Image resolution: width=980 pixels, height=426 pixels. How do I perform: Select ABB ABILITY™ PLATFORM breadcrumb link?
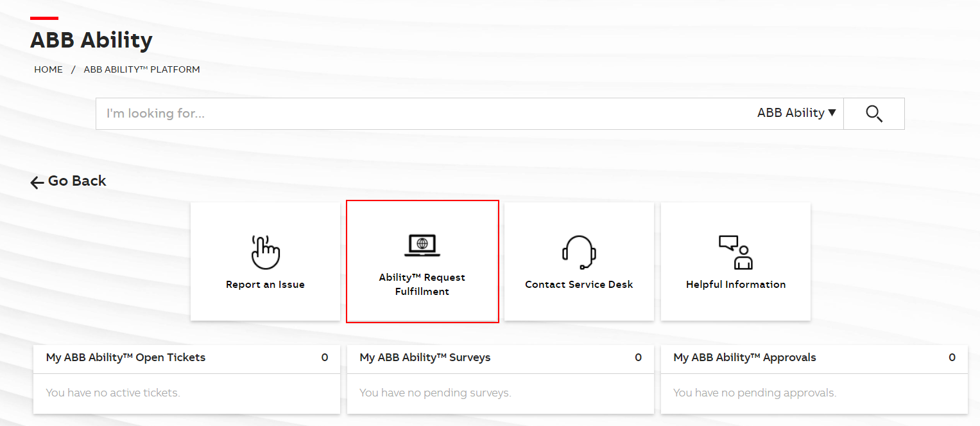[x=142, y=69]
